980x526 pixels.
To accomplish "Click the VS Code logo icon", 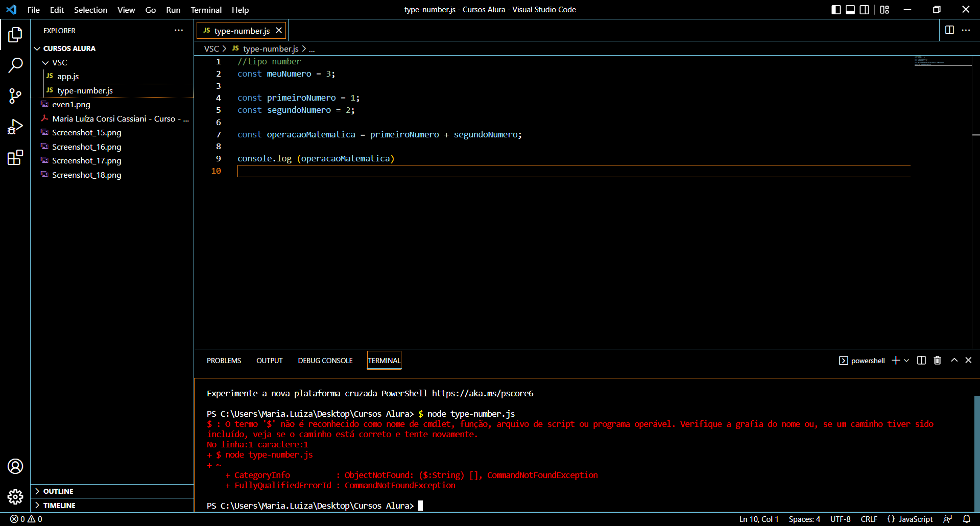I will coord(11,10).
